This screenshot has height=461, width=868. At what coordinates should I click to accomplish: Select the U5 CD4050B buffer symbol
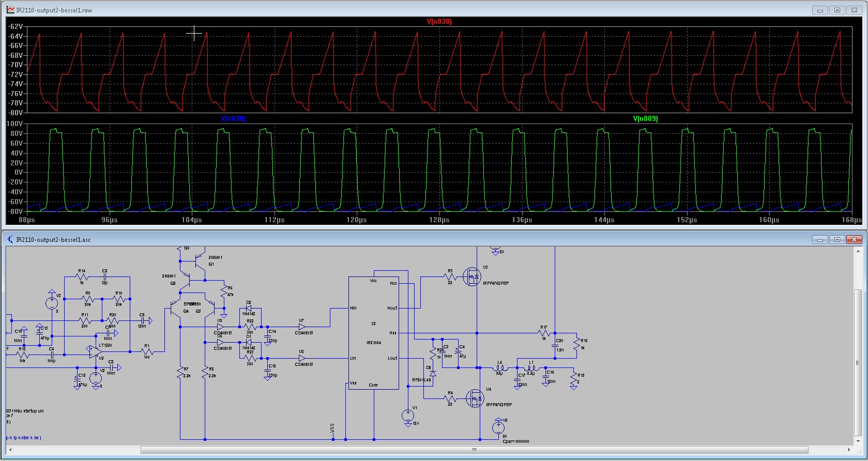[221, 327]
